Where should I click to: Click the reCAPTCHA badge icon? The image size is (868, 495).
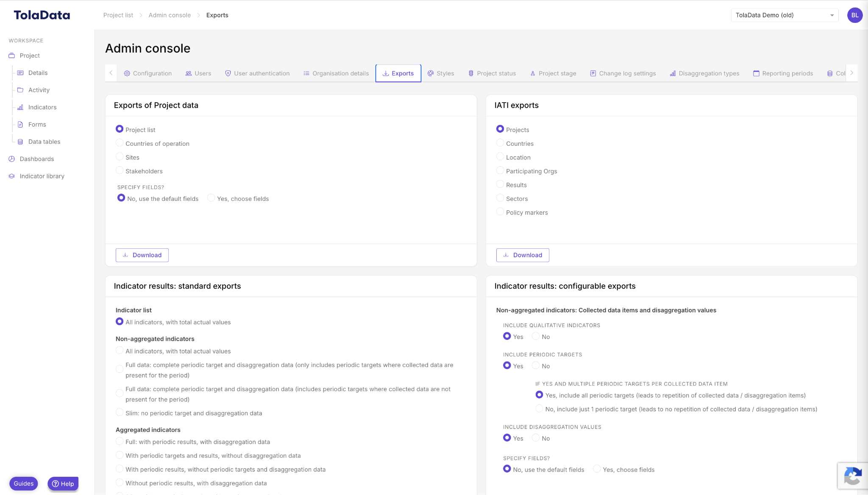point(853,476)
